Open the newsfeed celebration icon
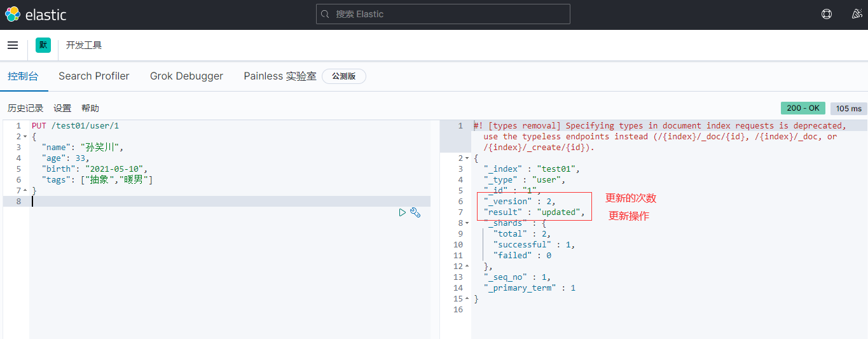The height and width of the screenshot is (339, 868). coord(857,14)
